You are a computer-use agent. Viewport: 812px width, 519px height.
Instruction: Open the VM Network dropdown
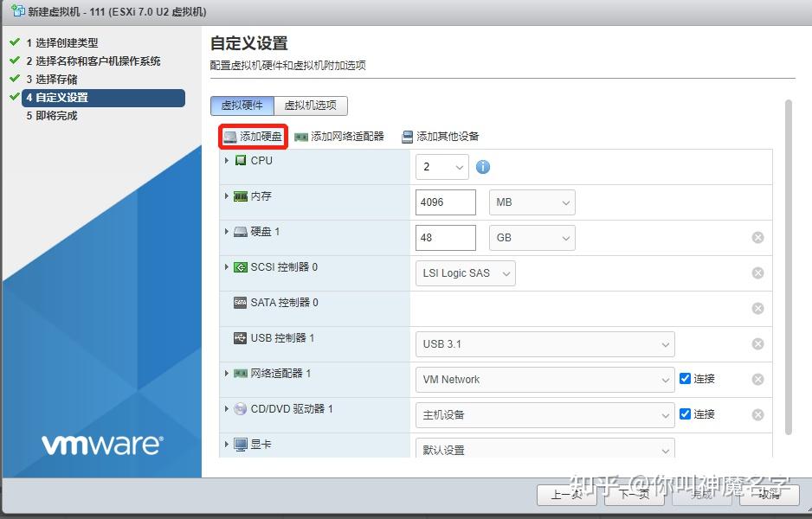pyautogui.click(x=545, y=379)
